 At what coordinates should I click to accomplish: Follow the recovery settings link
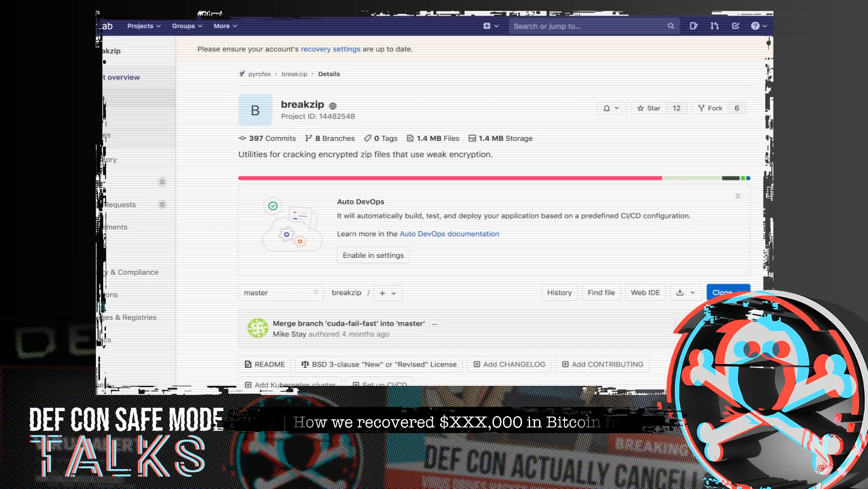330,49
